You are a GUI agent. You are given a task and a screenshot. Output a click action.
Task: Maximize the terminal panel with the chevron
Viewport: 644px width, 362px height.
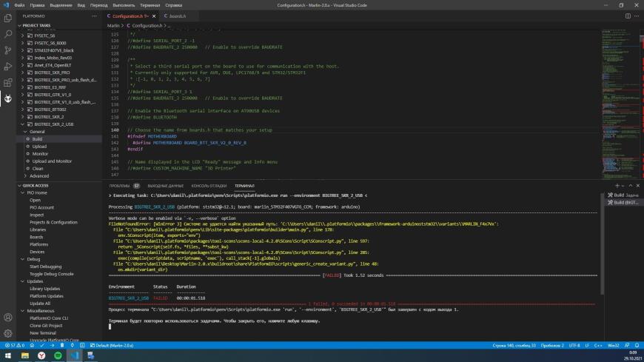[x=631, y=186]
